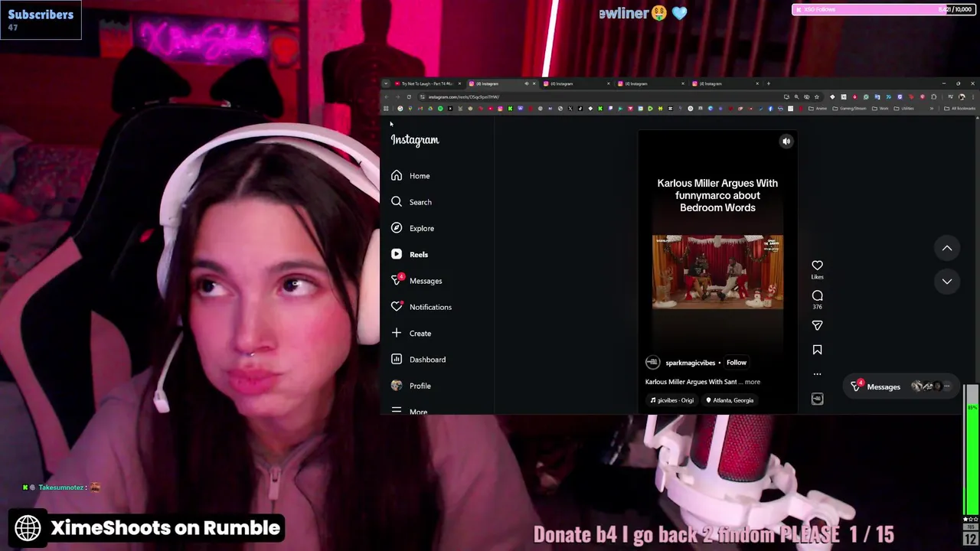Viewport: 980px width, 551px height.
Task: Open the Atlanta, Georgia location tag
Action: [730, 400]
